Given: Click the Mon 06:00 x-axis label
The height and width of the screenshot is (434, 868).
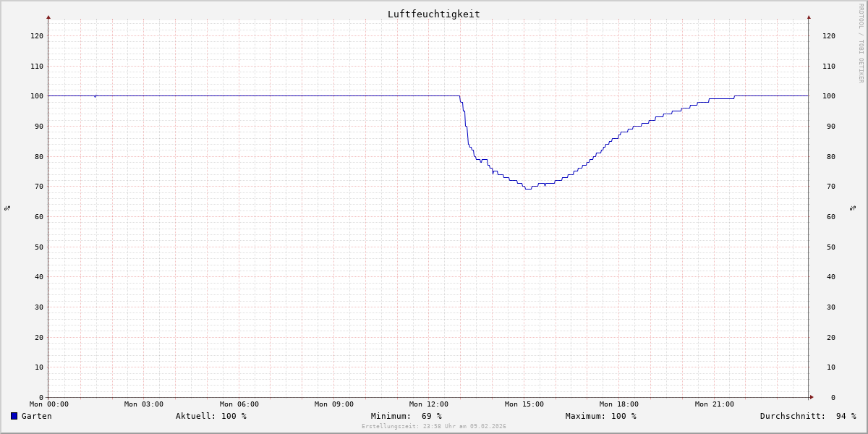Looking at the screenshot, I should [x=239, y=404].
